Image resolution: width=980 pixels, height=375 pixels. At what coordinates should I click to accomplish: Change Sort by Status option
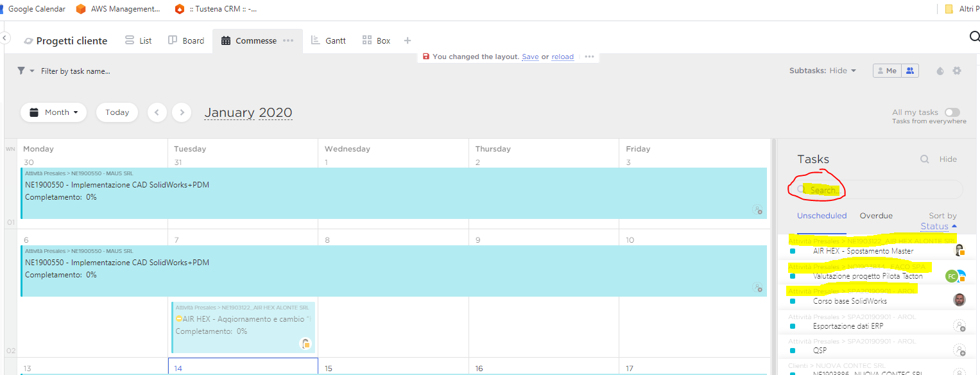(938, 226)
